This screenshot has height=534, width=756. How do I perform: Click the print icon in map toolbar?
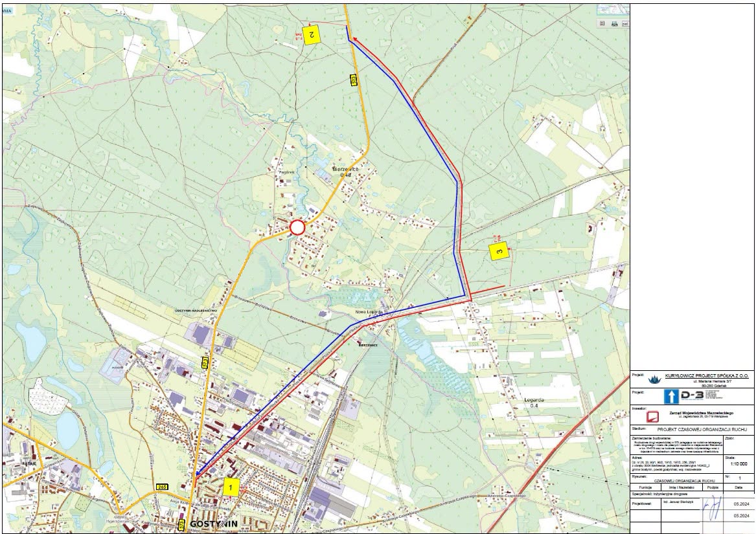point(614,23)
